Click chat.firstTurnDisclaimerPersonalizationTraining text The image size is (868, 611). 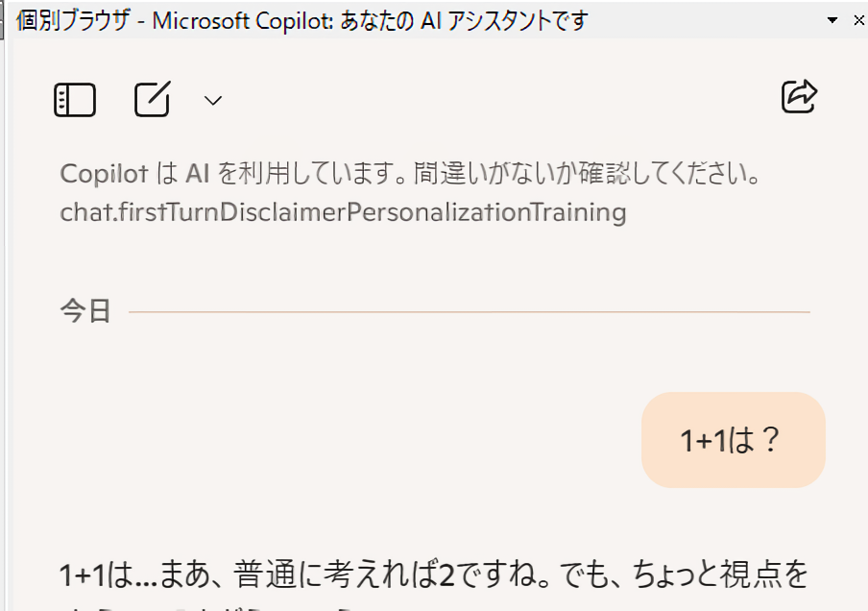pyautogui.click(x=343, y=212)
